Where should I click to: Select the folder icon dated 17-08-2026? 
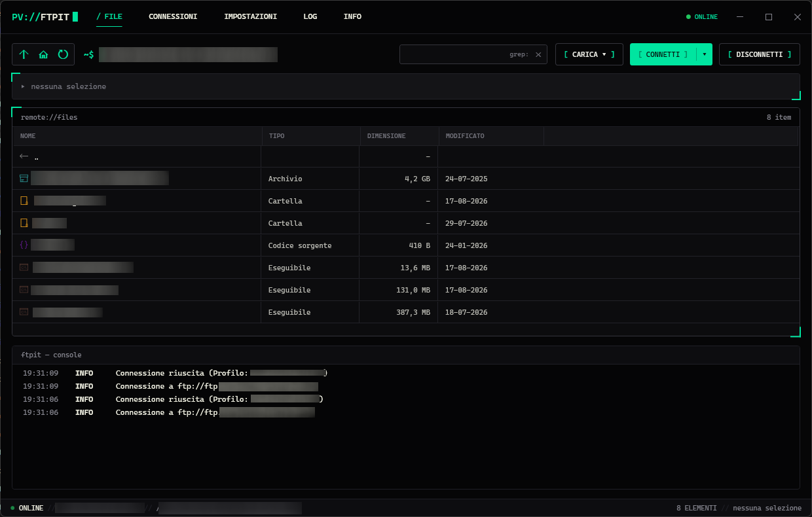coord(24,201)
